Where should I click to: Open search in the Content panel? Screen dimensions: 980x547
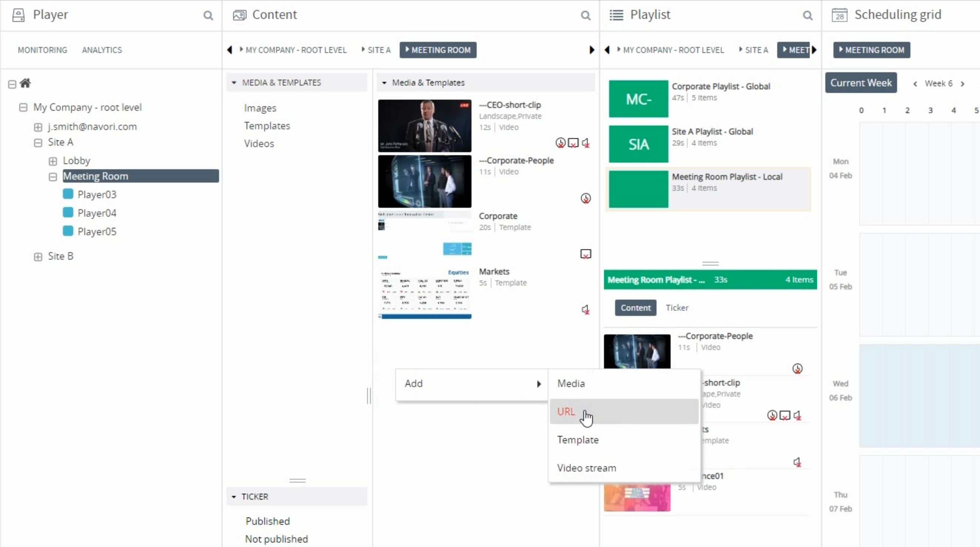[585, 16]
